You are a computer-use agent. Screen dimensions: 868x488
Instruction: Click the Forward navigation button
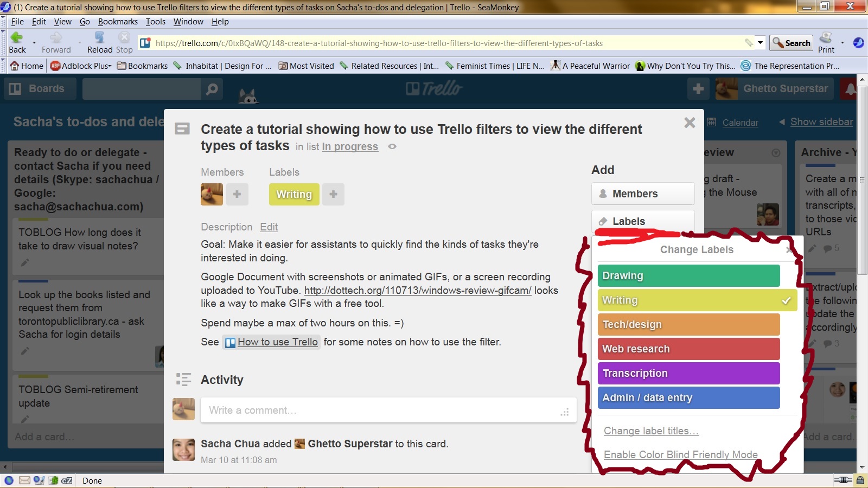point(56,42)
